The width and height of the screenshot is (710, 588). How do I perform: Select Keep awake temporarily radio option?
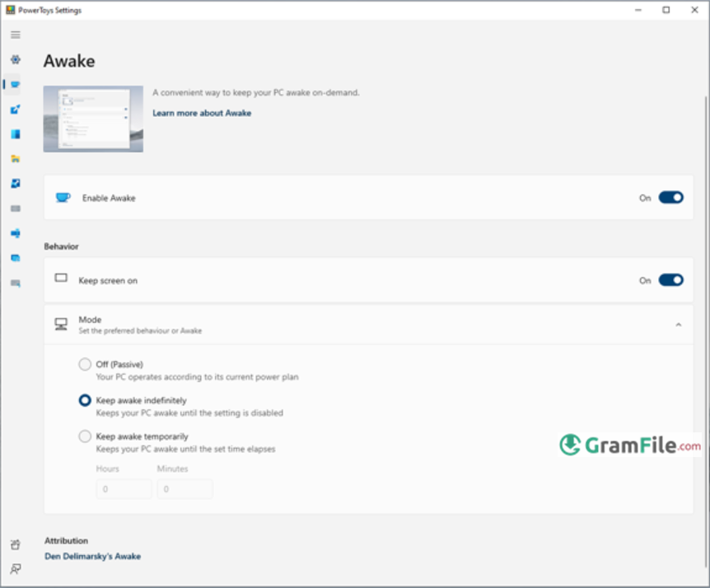coord(85,436)
